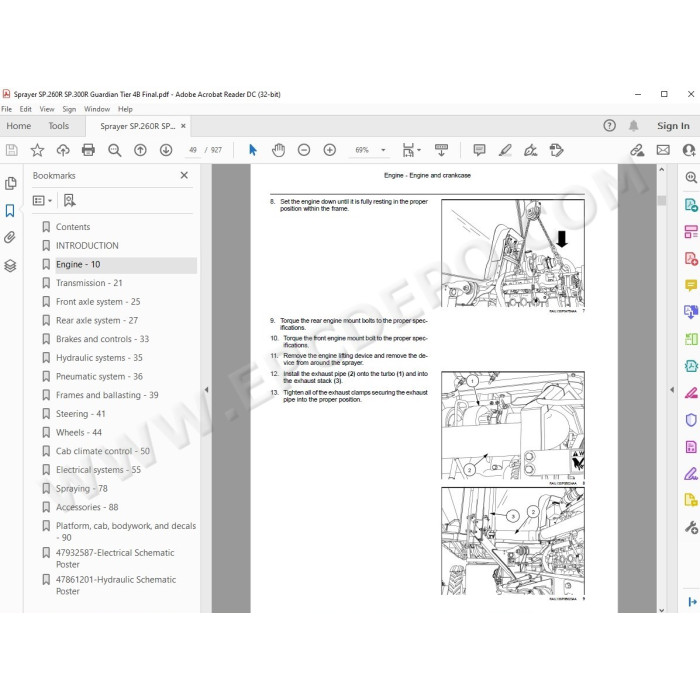Select the Engine - 10 bookmark

(78, 264)
